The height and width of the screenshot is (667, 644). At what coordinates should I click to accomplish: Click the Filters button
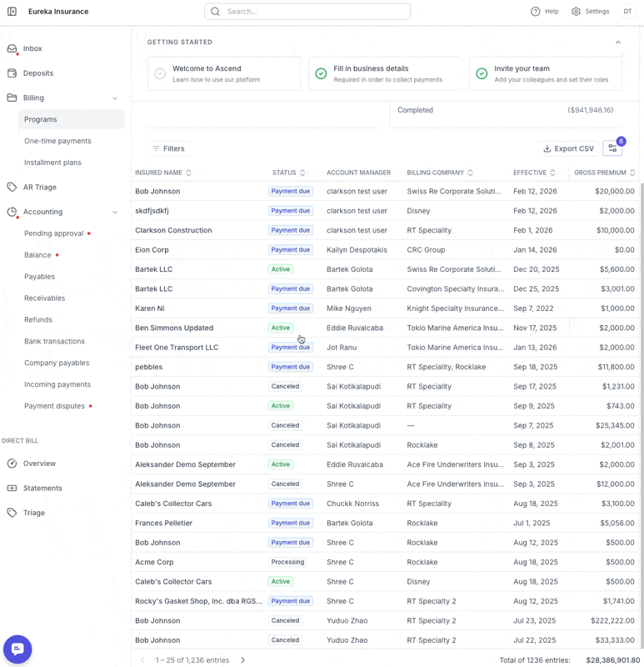click(x=169, y=148)
